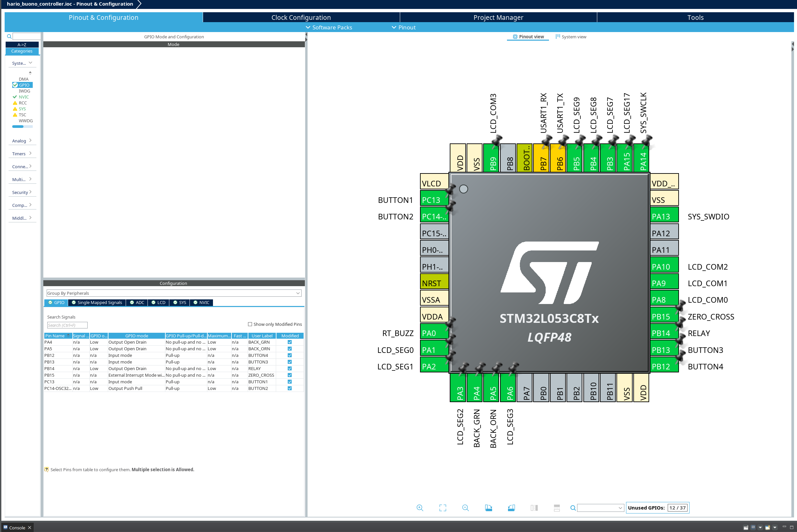Click the pin search magnifier icon
797x532 pixels.
pos(573,508)
